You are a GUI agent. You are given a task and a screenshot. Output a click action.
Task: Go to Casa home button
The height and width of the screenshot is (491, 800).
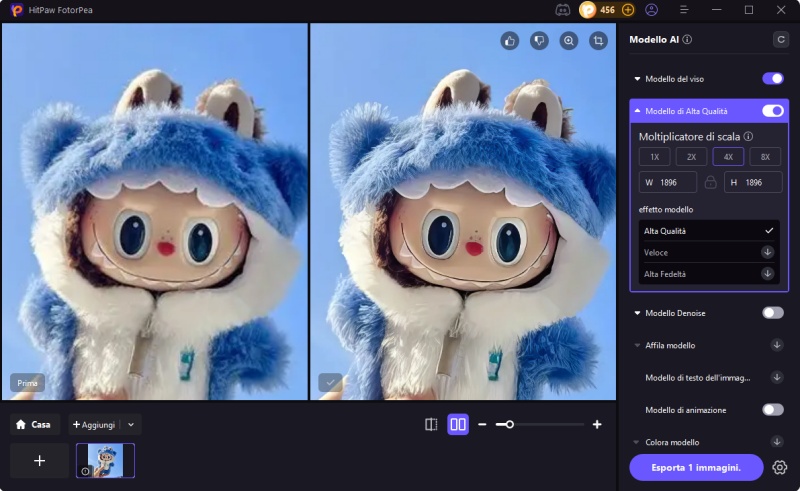point(34,425)
